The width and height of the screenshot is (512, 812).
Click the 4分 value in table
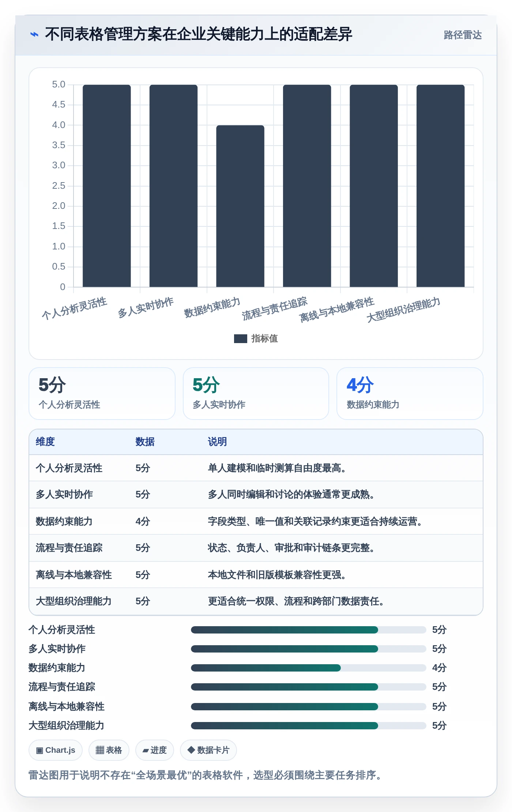click(143, 522)
